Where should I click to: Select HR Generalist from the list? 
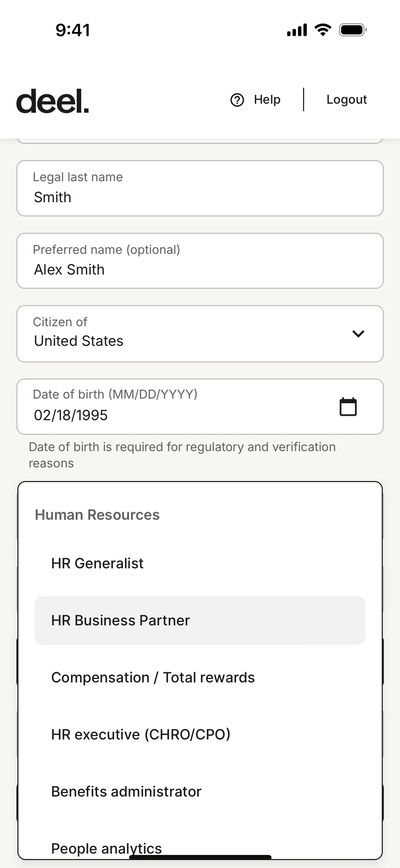[x=97, y=563]
